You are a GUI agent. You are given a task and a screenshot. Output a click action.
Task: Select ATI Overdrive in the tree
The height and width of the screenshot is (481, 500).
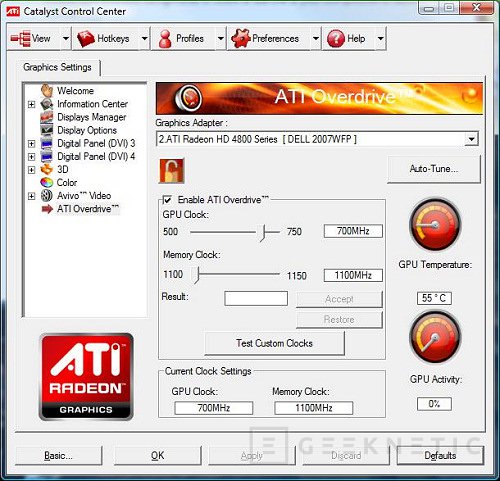[88, 209]
